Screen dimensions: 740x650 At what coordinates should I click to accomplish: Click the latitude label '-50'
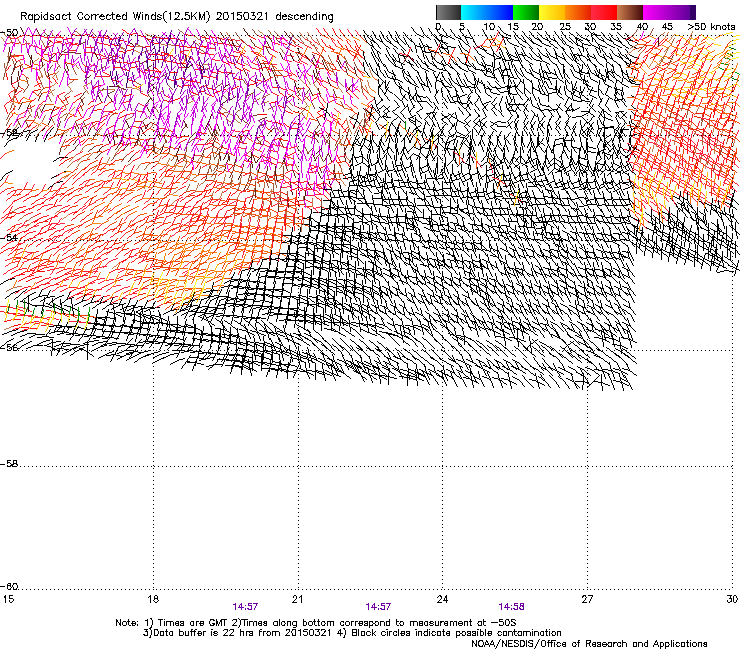[9, 33]
